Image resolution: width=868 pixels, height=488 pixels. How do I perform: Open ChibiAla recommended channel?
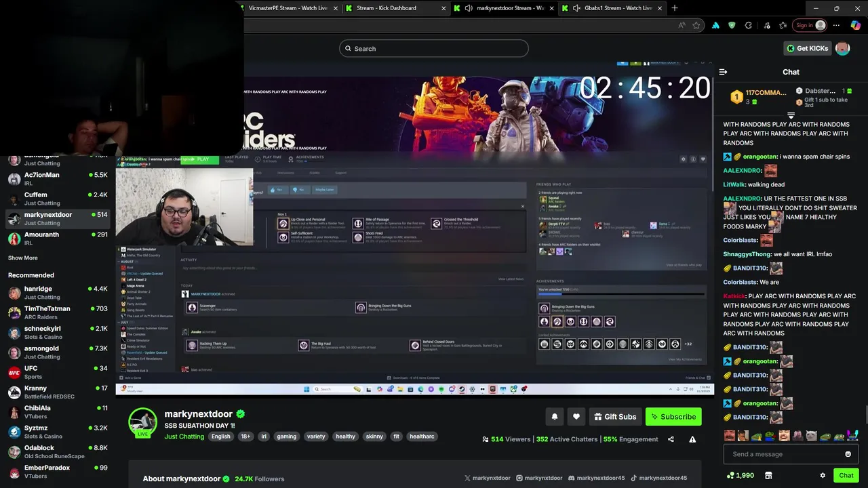tap(58, 412)
